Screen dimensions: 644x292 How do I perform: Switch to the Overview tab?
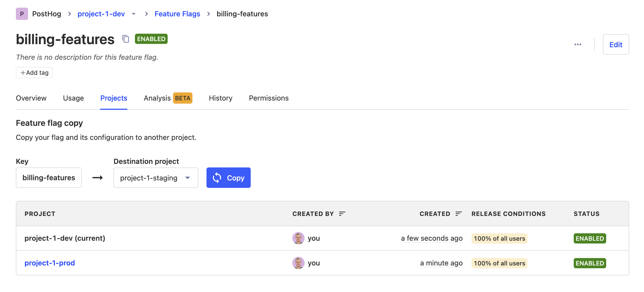[x=31, y=98]
